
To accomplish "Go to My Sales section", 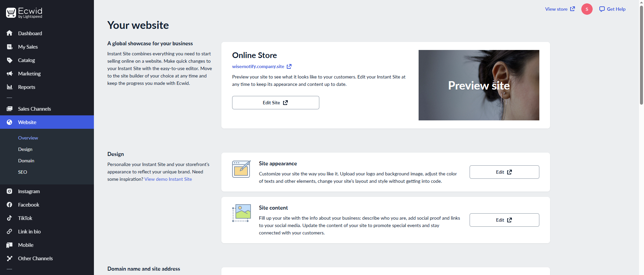I will tap(28, 47).
